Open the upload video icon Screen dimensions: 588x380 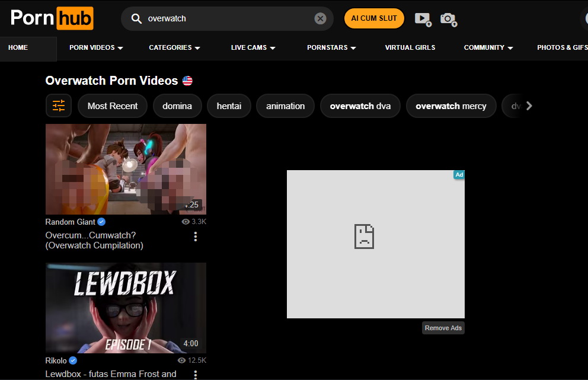[423, 19]
